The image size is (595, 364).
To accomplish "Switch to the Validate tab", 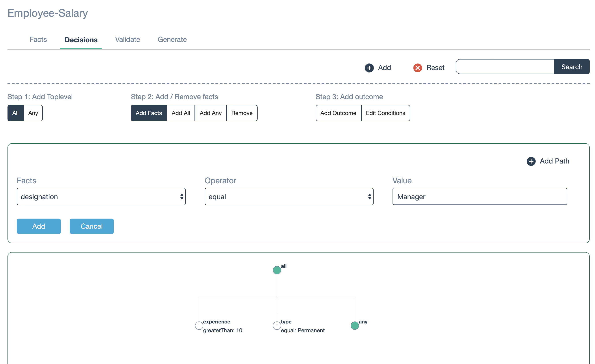I will coord(128,39).
